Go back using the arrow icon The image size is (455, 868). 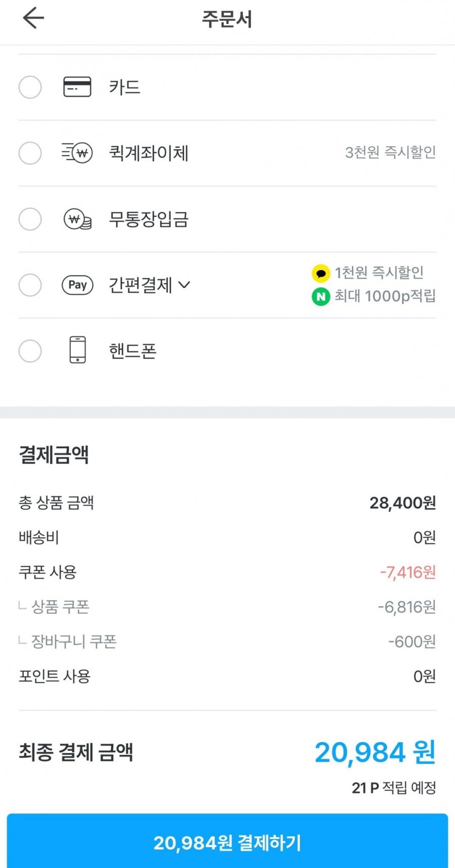[x=33, y=18]
